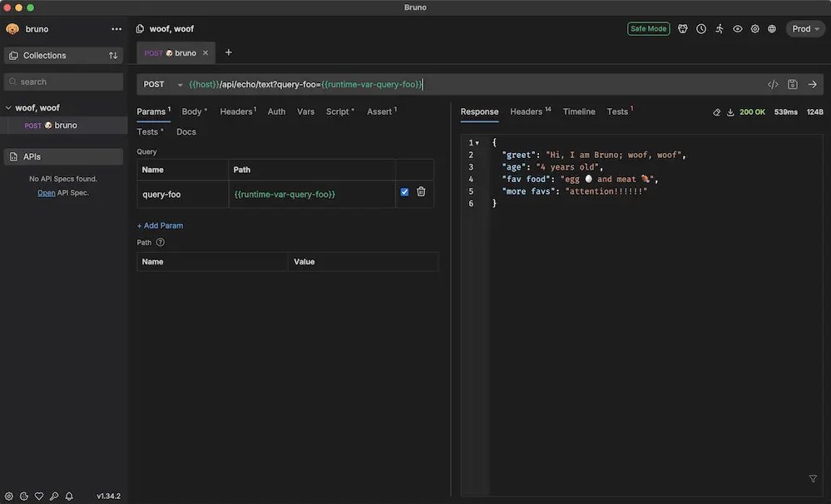Sort collections with the up-down arrows icon
The width and height of the screenshot is (831, 504).
click(x=113, y=56)
